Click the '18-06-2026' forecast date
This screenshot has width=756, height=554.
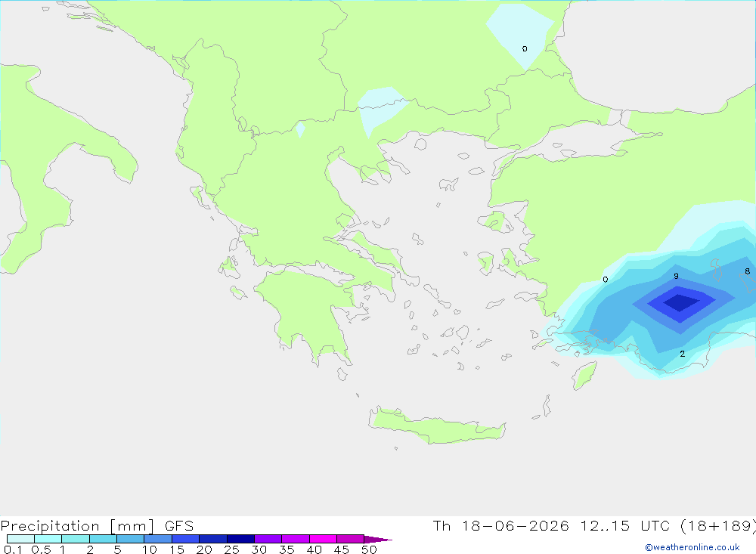(516, 525)
